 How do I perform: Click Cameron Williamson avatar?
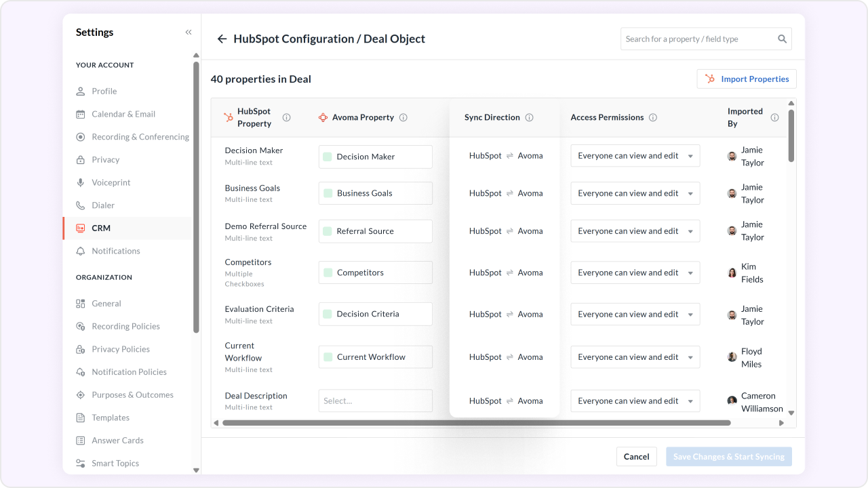click(732, 401)
